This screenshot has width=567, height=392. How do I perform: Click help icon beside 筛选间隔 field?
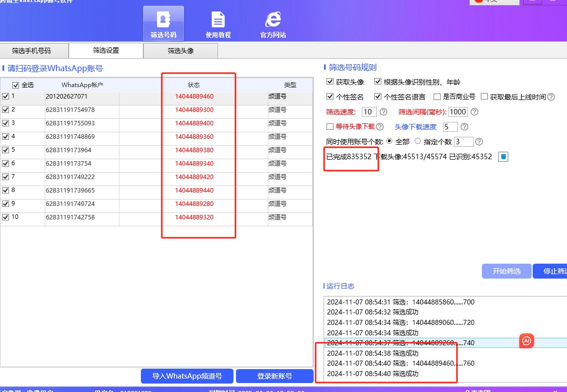click(474, 112)
